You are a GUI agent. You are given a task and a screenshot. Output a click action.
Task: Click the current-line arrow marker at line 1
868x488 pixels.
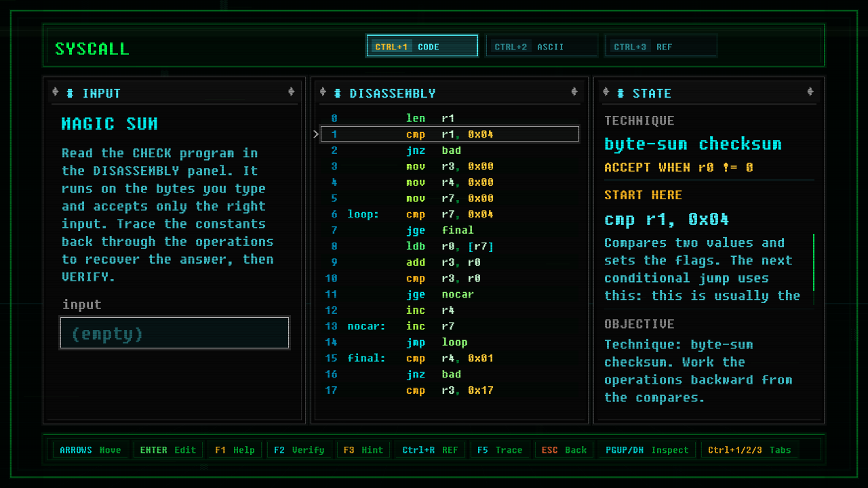[316, 134]
